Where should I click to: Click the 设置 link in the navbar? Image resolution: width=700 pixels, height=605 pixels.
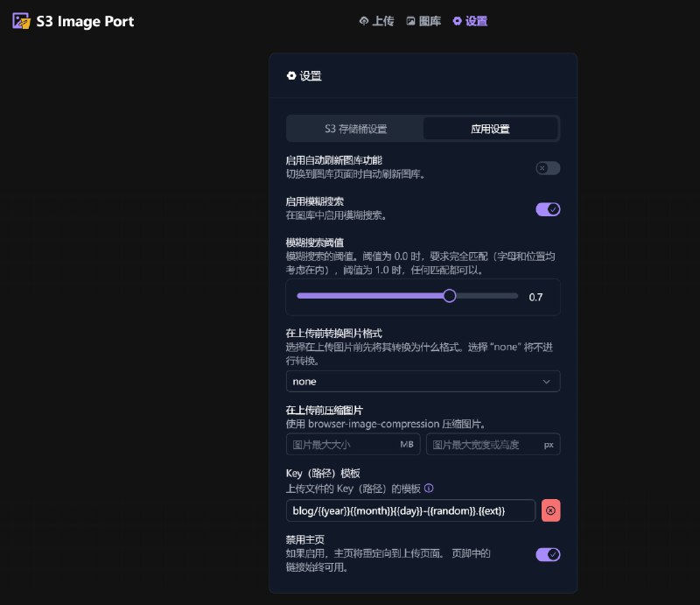[x=475, y=21]
